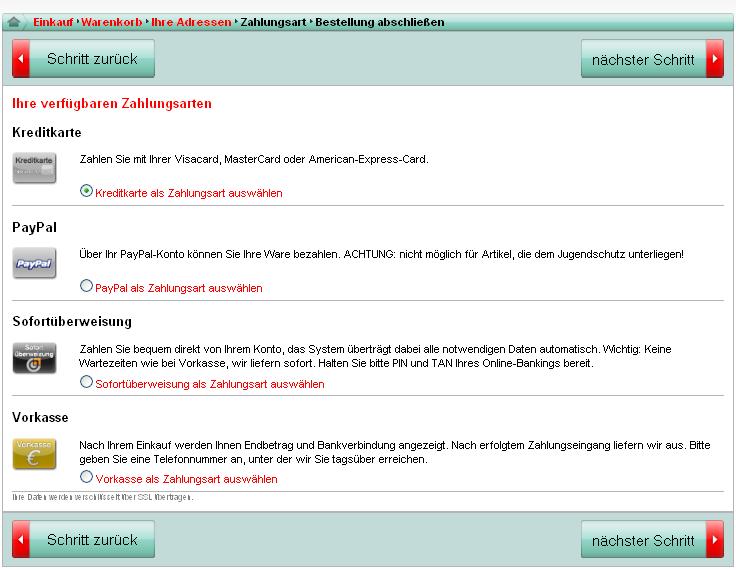The width and height of the screenshot is (736, 570).
Task: Click the PayPal logo icon
Action: (34, 263)
